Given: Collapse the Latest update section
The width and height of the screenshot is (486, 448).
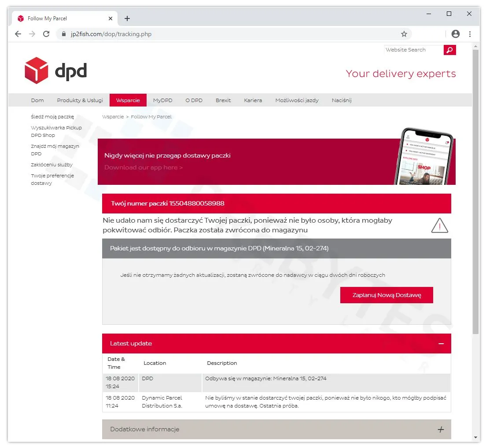Looking at the screenshot, I should pyautogui.click(x=441, y=343).
